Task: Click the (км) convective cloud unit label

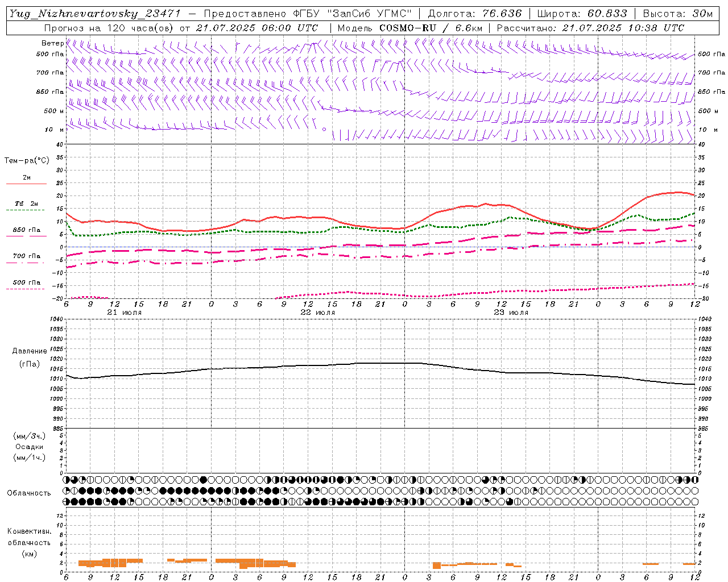Action: click(x=30, y=554)
